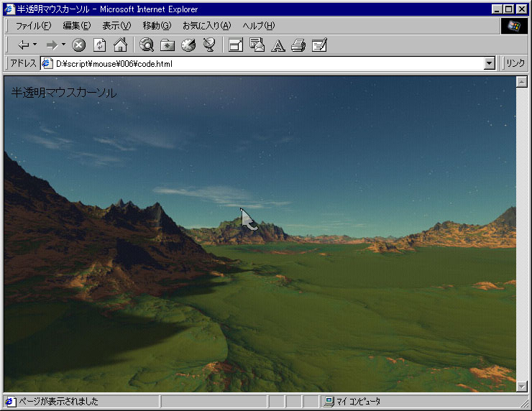Screen dimensions: 532x411
Task: Stop loading the page
Action: [x=79, y=45]
